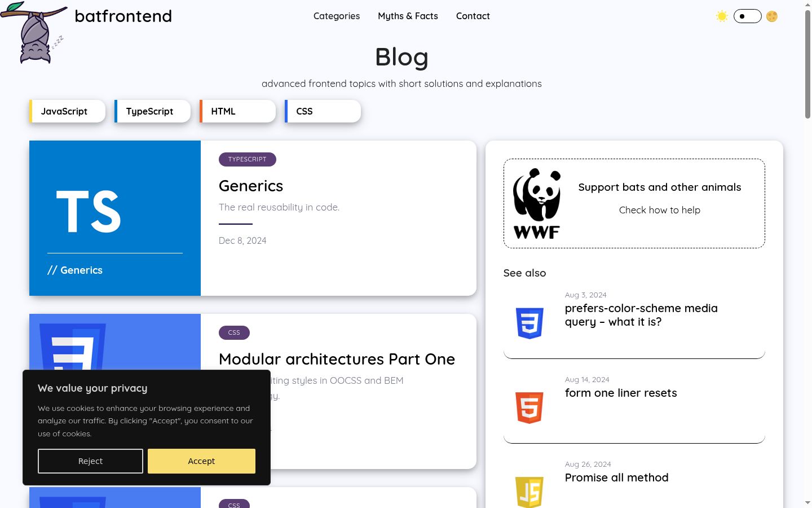Filter posts by HTML category
The image size is (812, 508).
pos(237,111)
